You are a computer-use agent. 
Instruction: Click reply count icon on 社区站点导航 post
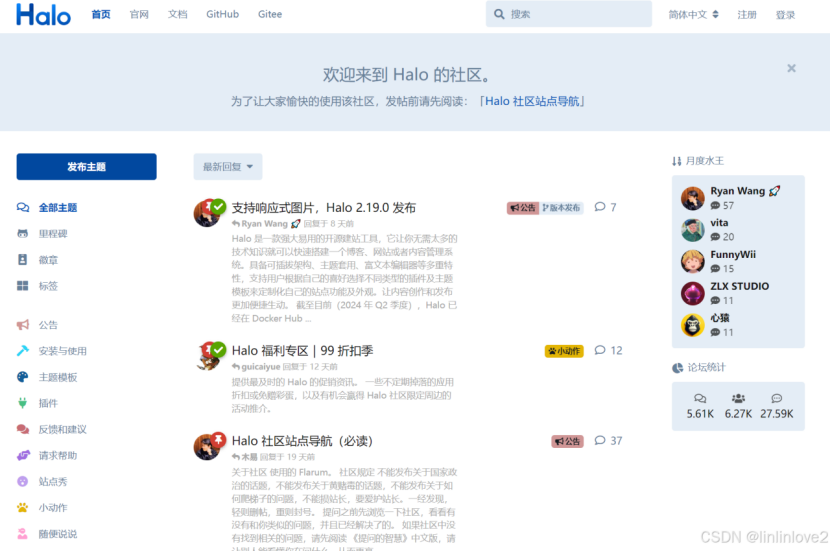click(x=600, y=440)
